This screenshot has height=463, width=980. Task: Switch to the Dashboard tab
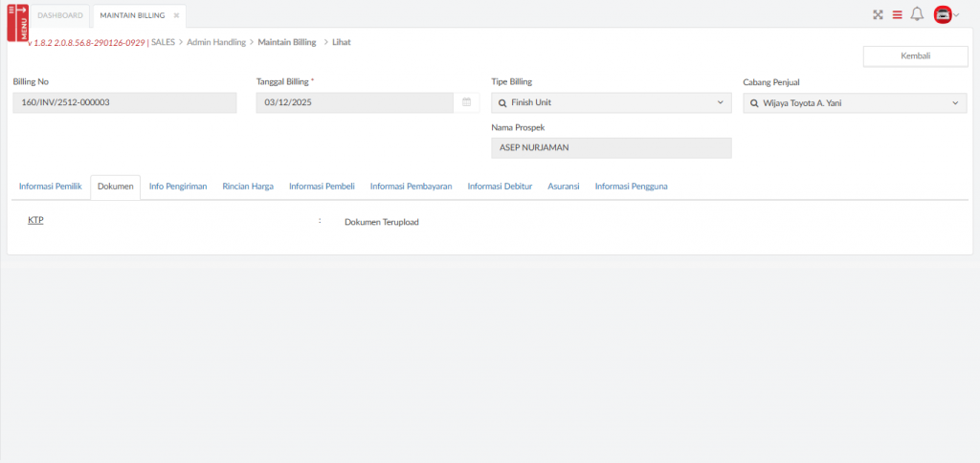tap(60, 15)
